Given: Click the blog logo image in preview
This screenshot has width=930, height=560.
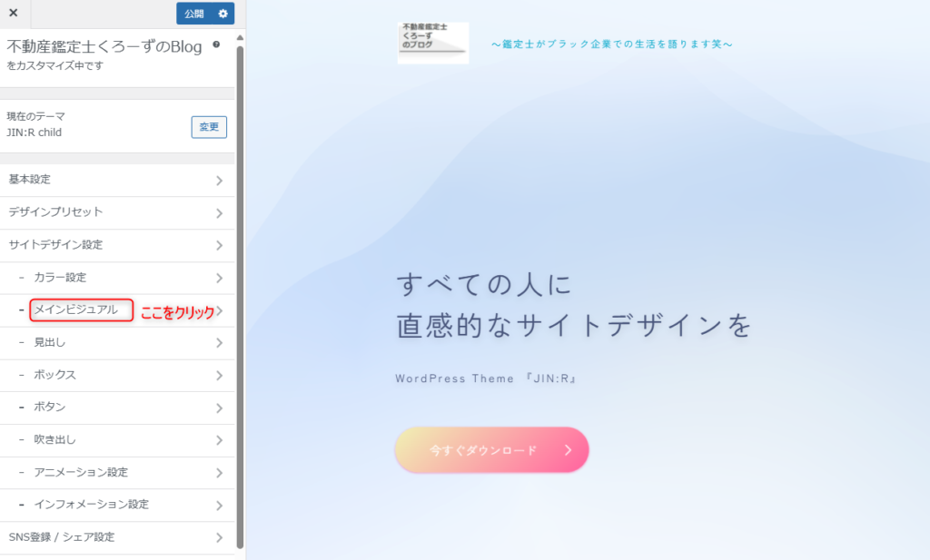Looking at the screenshot, I should (x=433, y=43).
